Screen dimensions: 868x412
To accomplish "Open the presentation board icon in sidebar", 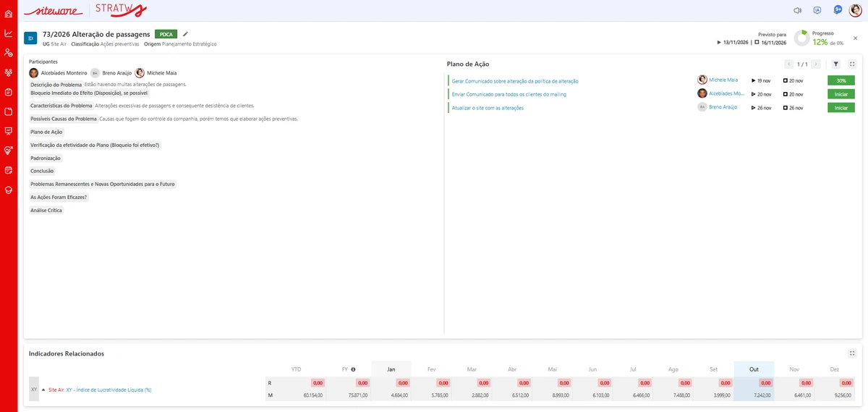I will tap(9, 131).
